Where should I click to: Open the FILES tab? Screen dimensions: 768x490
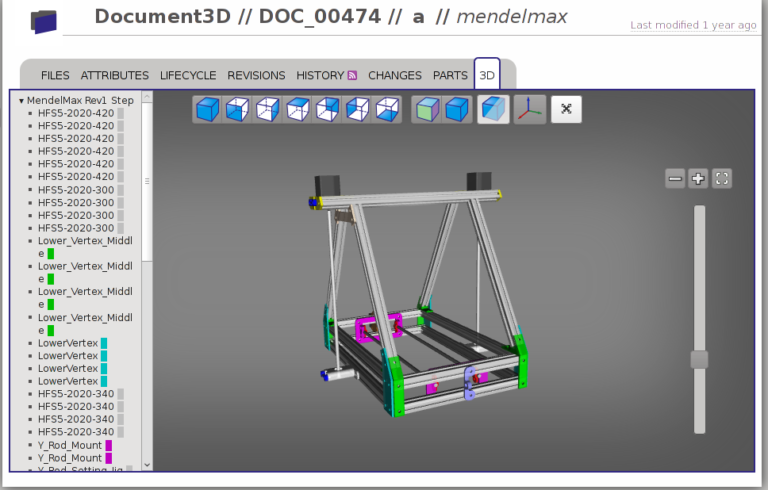pos(55,75)
